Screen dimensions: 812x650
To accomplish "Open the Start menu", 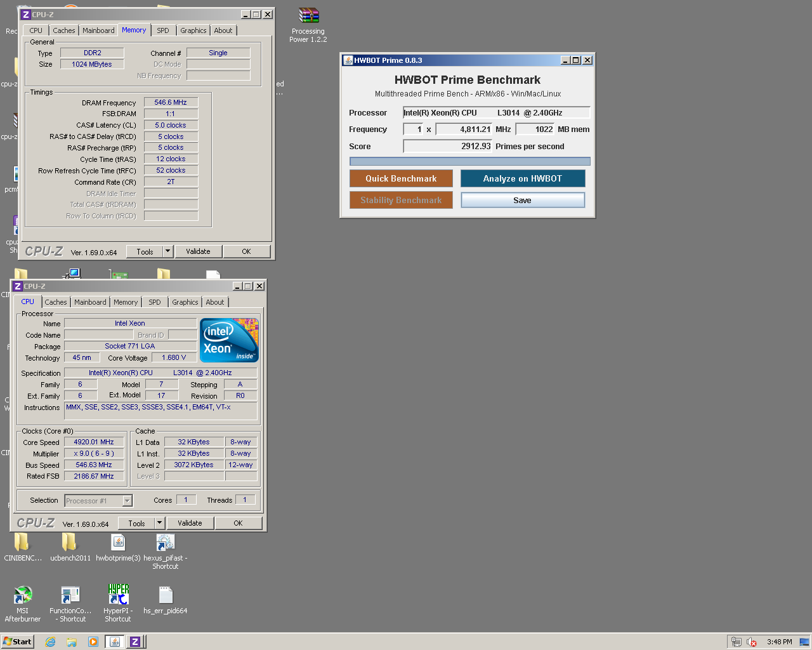I will click(x=17, y=642).
